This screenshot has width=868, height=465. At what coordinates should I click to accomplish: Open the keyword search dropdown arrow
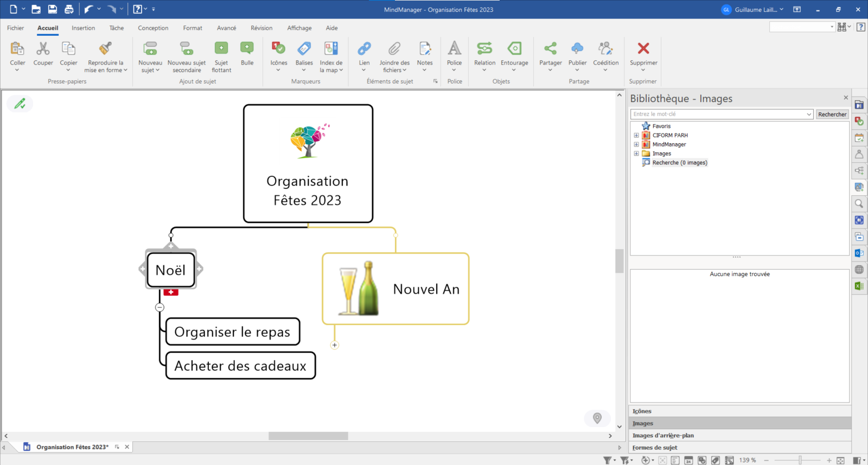(x=809, y=114)
